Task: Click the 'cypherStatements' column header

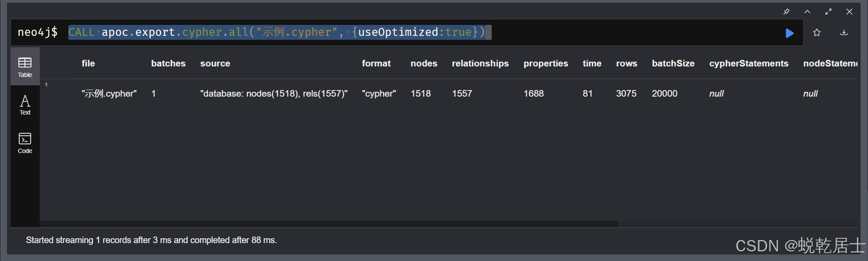Action: [749, 63]
